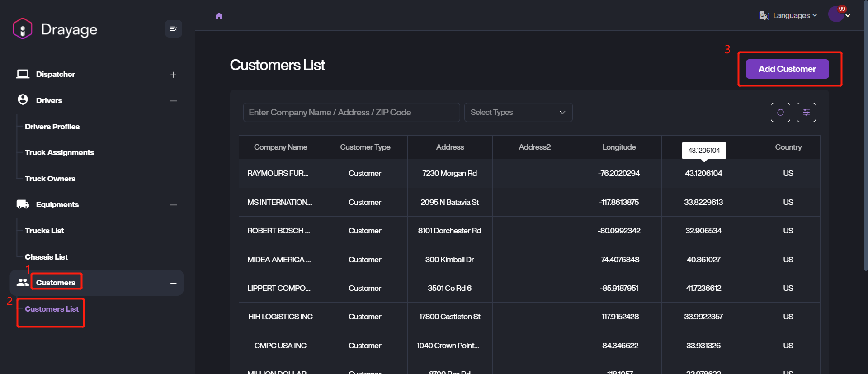868x374 pixels.
Task: Click the Dispatcher laptop icon
Action: click(23, 74)
